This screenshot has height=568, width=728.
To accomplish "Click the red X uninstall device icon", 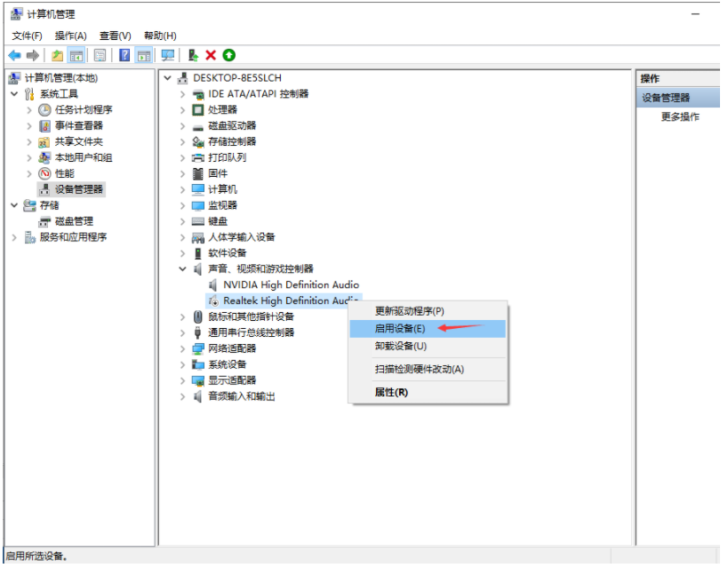I will pos(211,55).
